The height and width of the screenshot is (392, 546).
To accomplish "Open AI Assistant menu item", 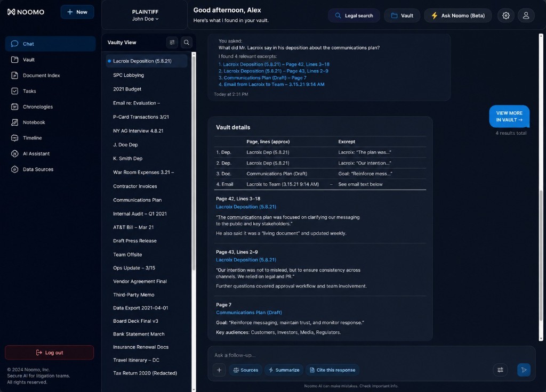I will pyautogui.click(x=50, y=153).
